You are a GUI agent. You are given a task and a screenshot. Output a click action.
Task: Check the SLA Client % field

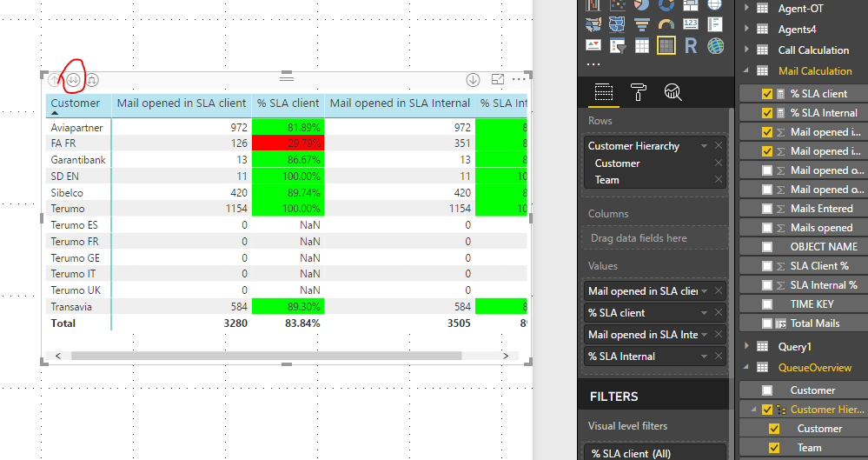766,266
